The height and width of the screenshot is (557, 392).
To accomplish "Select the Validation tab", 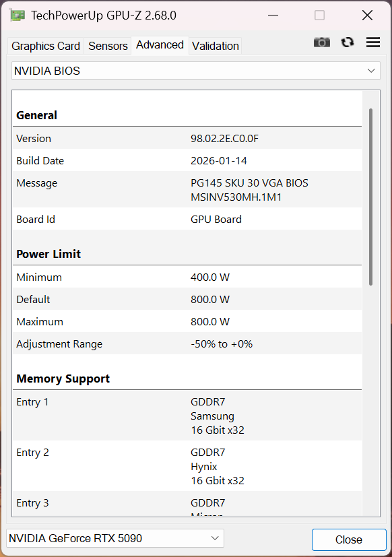I will point(215,46).
